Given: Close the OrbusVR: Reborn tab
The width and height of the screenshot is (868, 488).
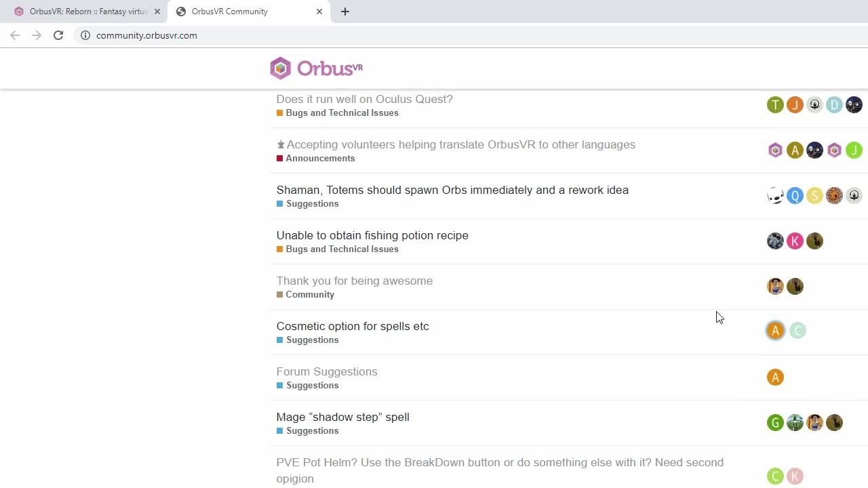Looking at the screenshot, I should tap(157, 12).
